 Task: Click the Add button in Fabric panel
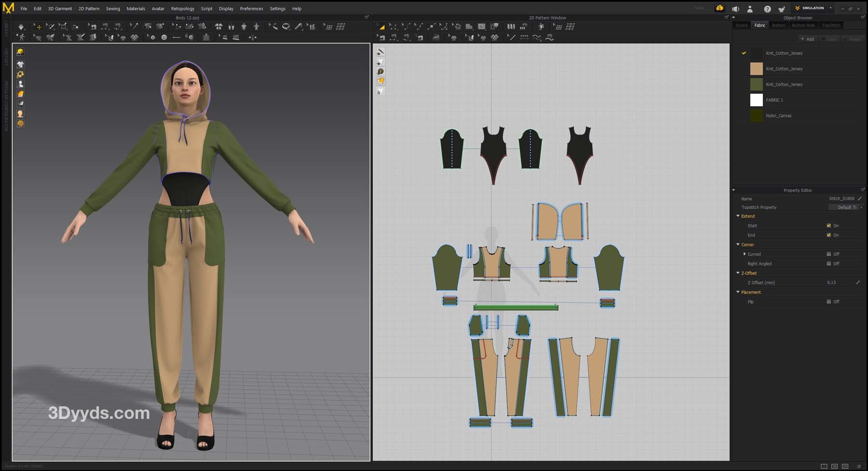[808, 39]
